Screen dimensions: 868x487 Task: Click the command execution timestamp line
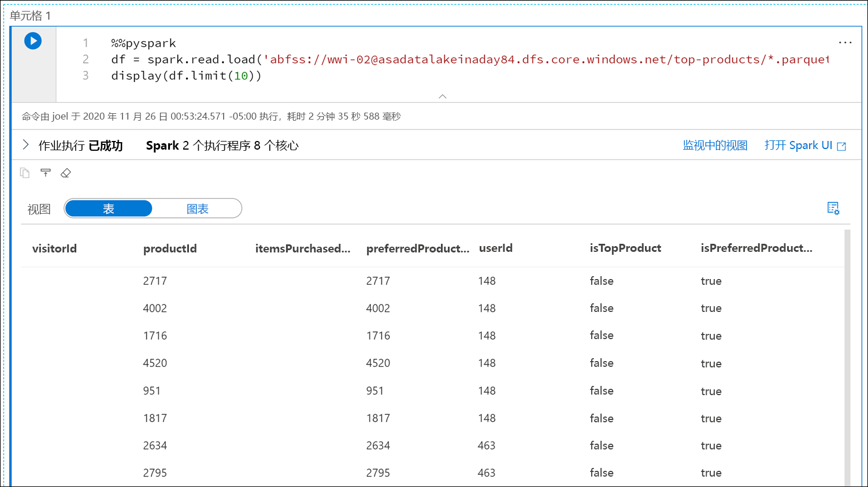(x=211, y=116)
